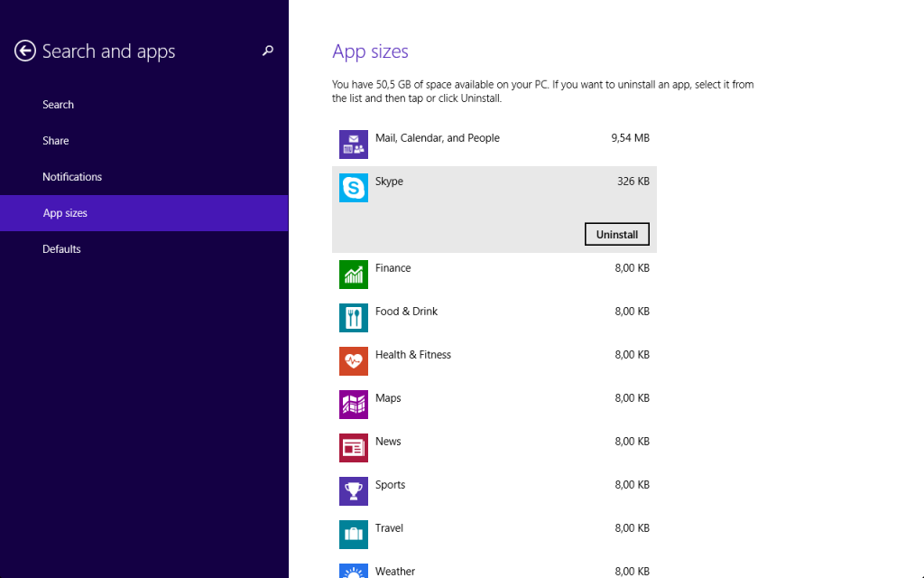
Task: Select the Health & Fitness heart icon
Action: (x=354, y=361)
